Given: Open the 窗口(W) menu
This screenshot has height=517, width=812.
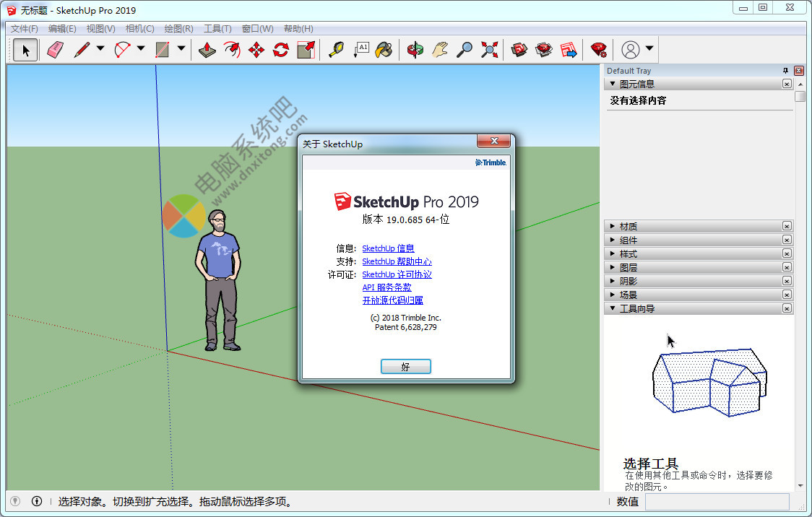Looking at the screenshot, I should tap(257, 29).
